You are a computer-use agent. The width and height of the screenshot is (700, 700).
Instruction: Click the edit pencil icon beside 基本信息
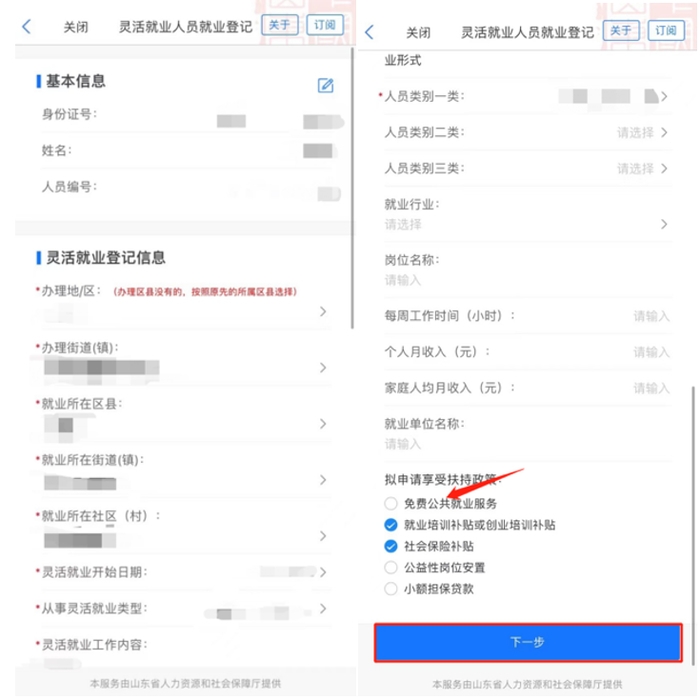pyautogui.click(x=325, y=85)
